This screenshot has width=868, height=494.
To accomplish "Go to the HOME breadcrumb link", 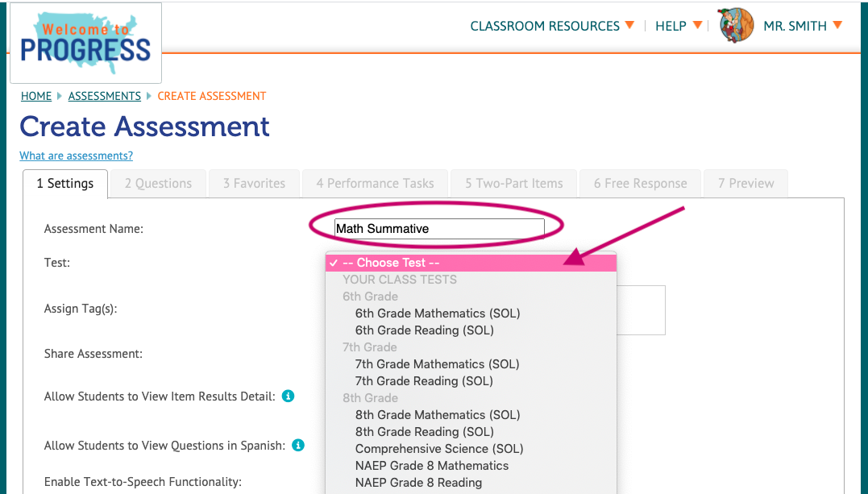I will [36, 97].
